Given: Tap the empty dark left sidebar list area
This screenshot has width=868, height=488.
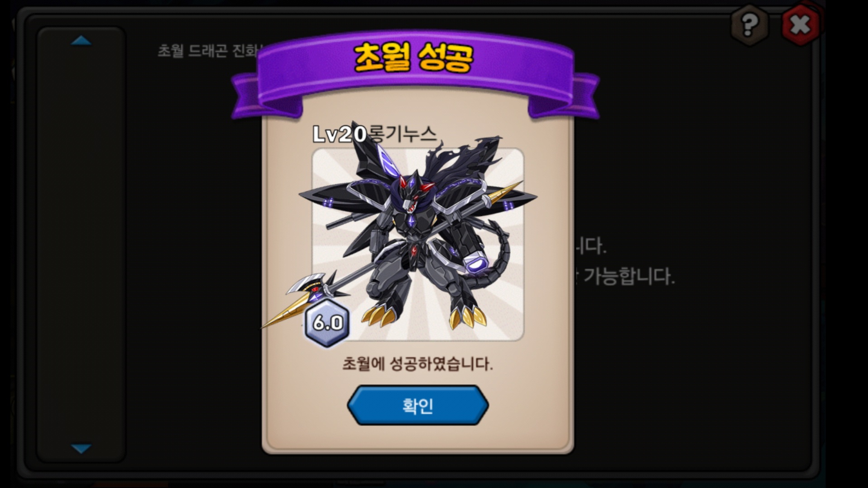Looking at the screenshot, I should point(81,244).
